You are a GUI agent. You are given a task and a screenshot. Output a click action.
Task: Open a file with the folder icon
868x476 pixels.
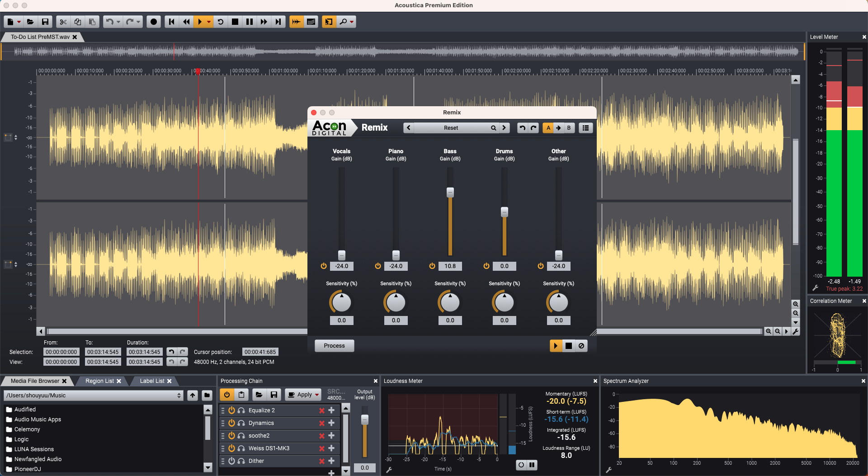(x=30, y=22)
